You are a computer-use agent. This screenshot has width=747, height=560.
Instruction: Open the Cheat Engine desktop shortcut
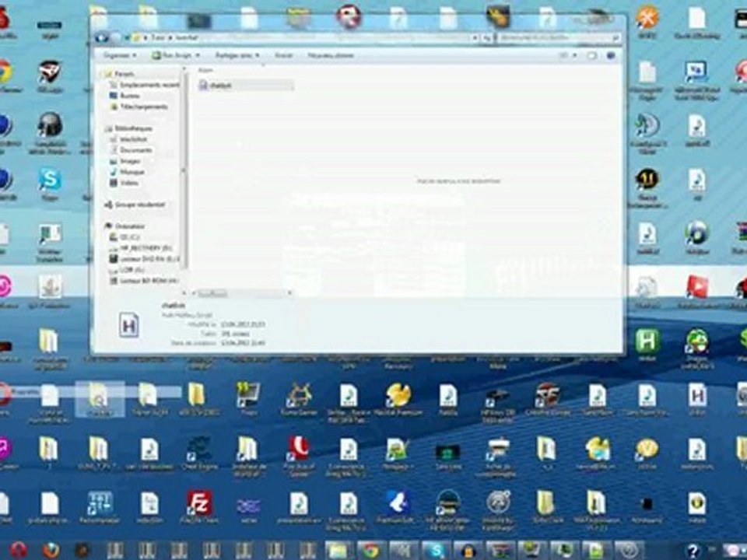point(199,449)
